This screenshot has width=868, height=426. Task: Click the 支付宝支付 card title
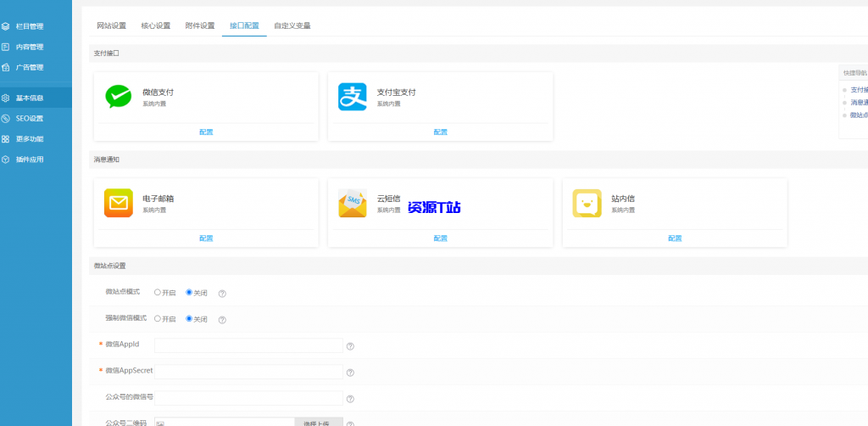(397, 92)
